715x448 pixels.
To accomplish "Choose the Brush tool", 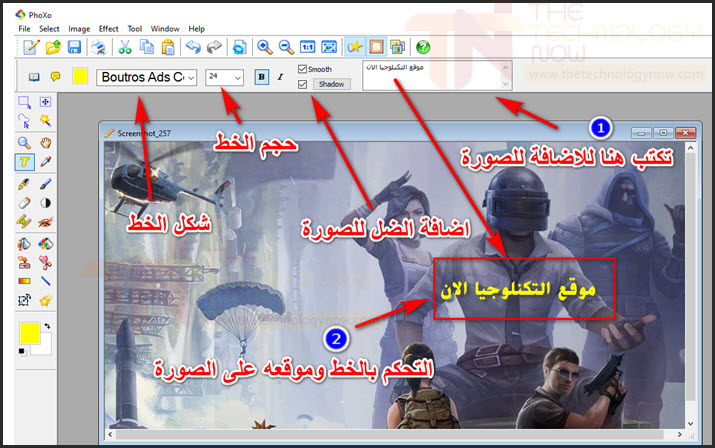I will pyautogui.click(x=45, y=184).
